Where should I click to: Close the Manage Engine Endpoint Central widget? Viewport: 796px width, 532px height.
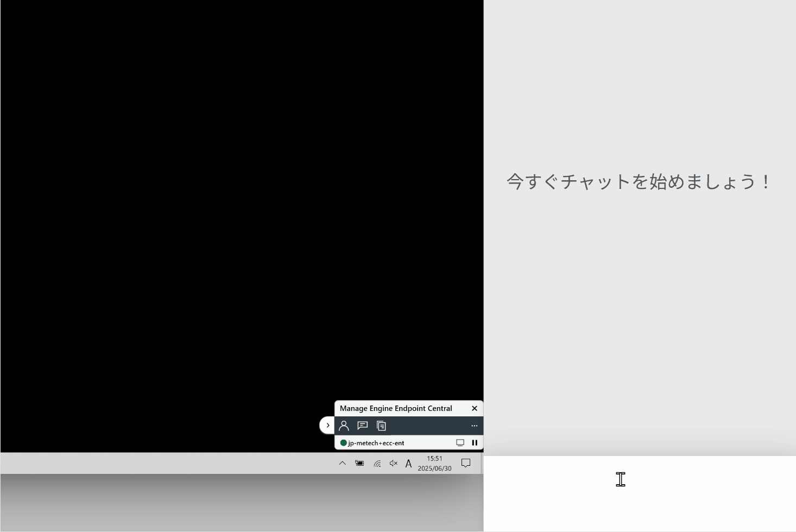point(475,408)
